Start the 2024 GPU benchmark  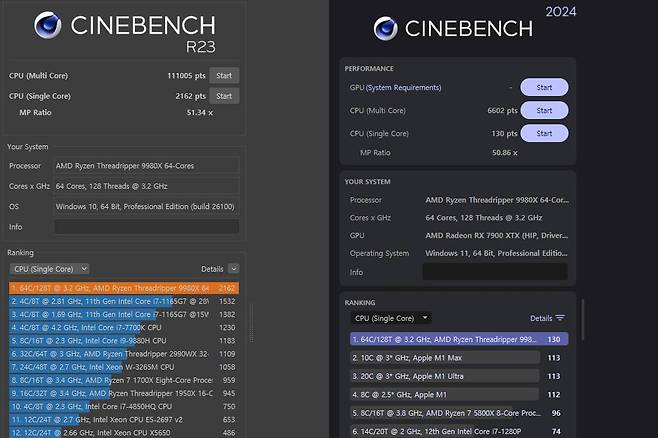pyautogui.click(x=544, y=87)
